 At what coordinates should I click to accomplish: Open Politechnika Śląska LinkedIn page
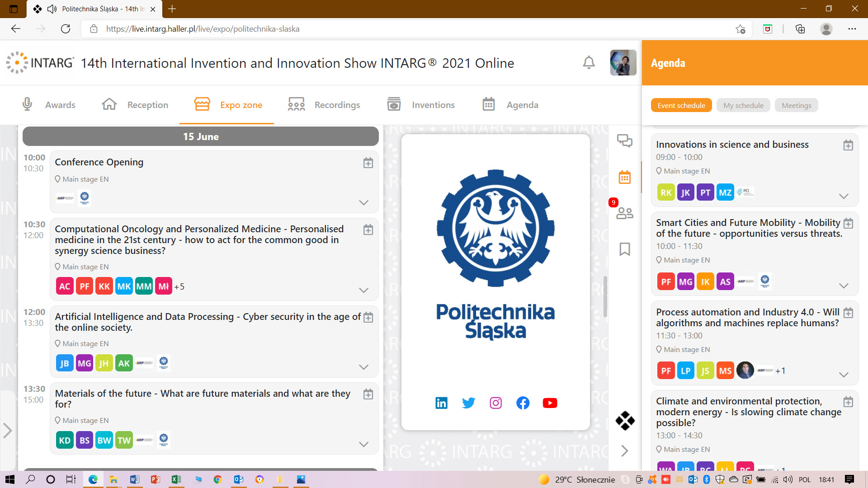(x=441, y=403)
